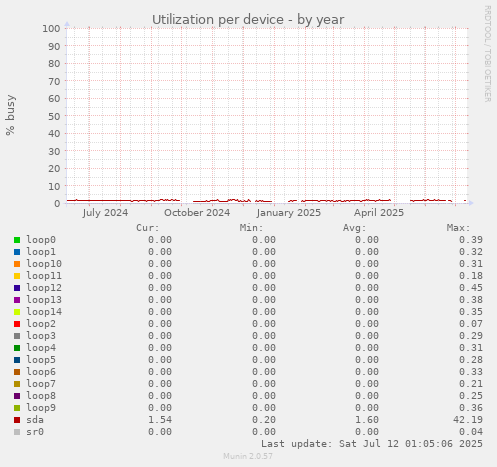
Task: Select the loop11 legend label
Action: coord(44,276)
